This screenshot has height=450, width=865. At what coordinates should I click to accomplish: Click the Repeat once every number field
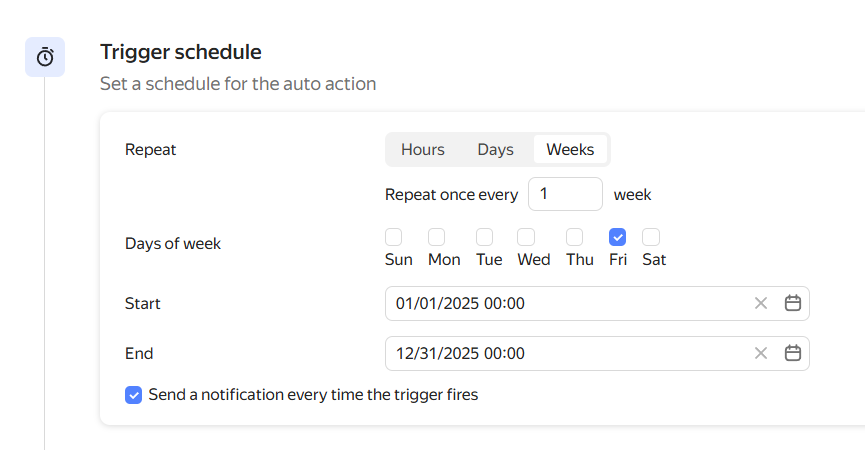[564, 194]
